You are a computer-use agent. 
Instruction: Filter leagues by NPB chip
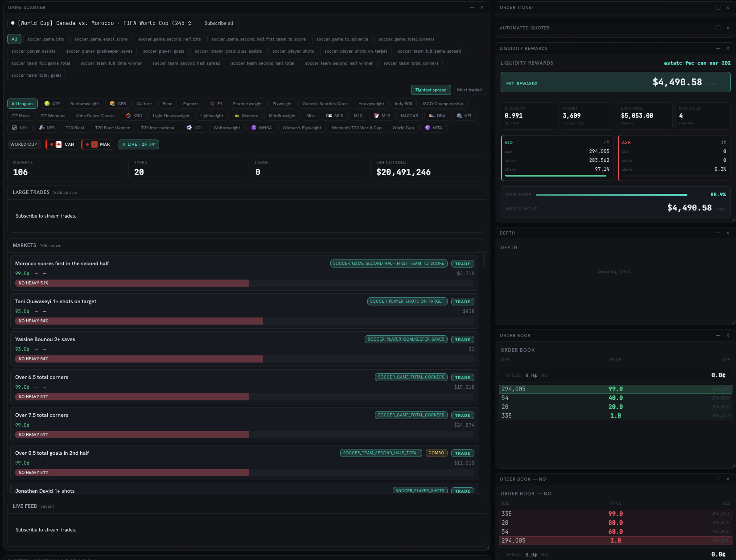(x=47, y=128)
